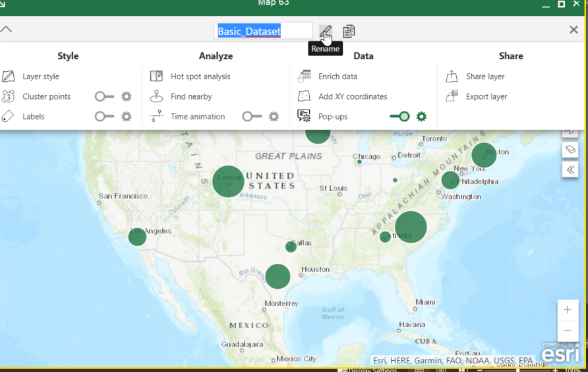Click the Add XY coordinates icon
Viewport: 588px width, 372px height.
coord(304,96)
